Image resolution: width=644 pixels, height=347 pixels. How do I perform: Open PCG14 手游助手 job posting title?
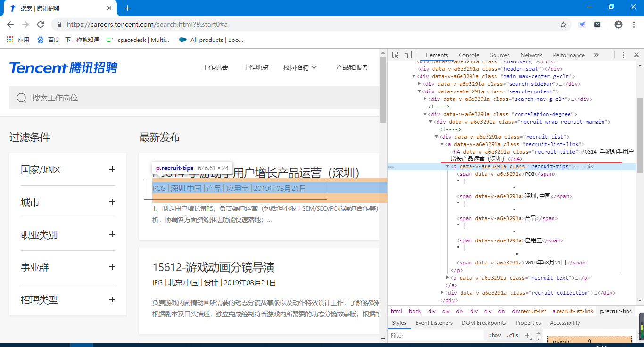(256, 173)
